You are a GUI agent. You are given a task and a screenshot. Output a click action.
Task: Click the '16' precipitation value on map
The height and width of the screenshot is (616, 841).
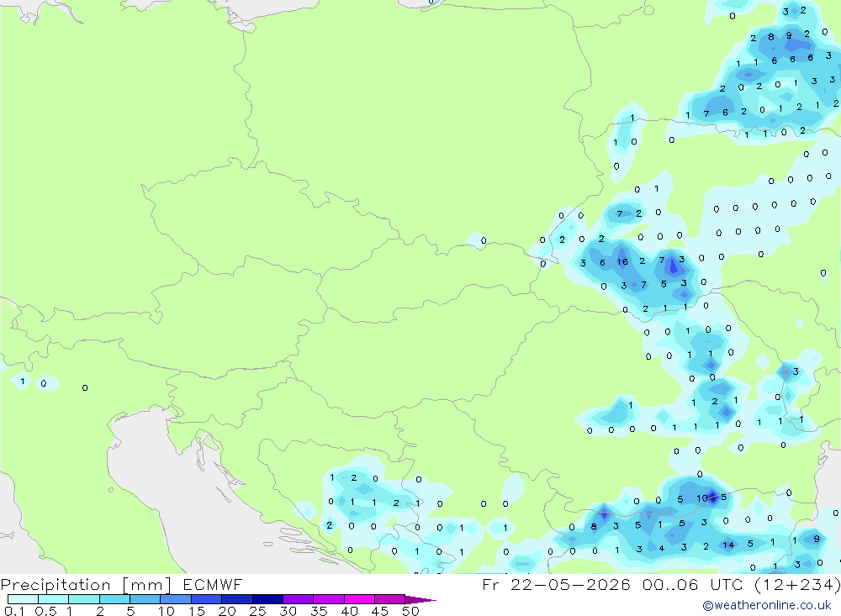point(622,261)
